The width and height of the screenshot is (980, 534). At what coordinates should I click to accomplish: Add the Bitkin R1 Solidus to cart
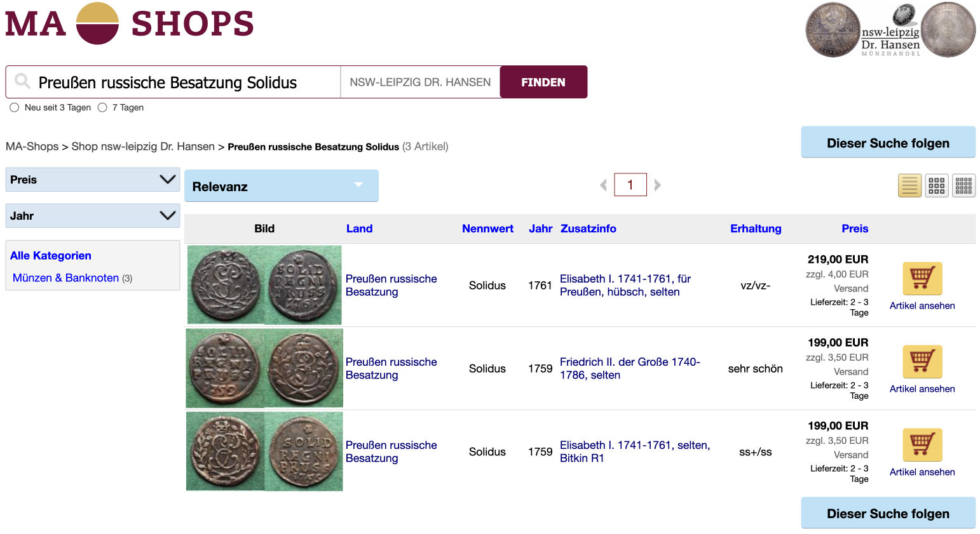(x=922, y=444)
